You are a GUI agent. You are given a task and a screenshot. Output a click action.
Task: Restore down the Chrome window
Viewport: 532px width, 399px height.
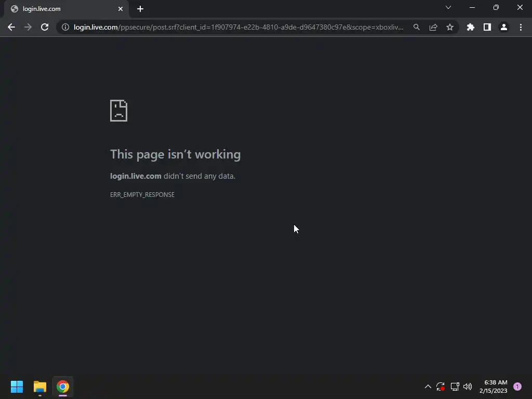pyautogui.click(x=496, y=7)
